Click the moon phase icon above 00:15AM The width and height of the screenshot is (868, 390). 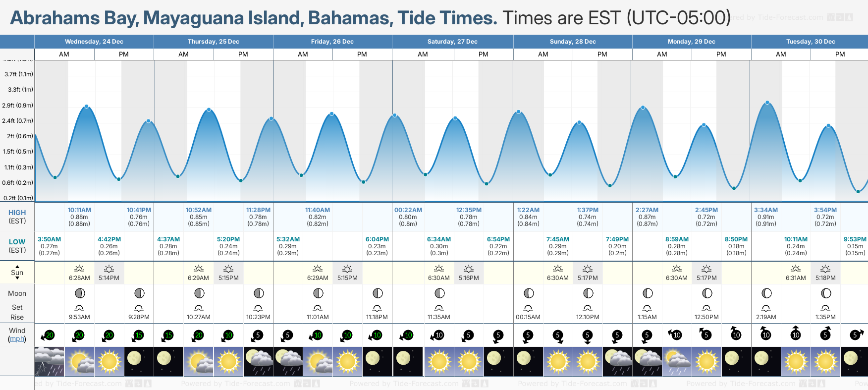528,293
